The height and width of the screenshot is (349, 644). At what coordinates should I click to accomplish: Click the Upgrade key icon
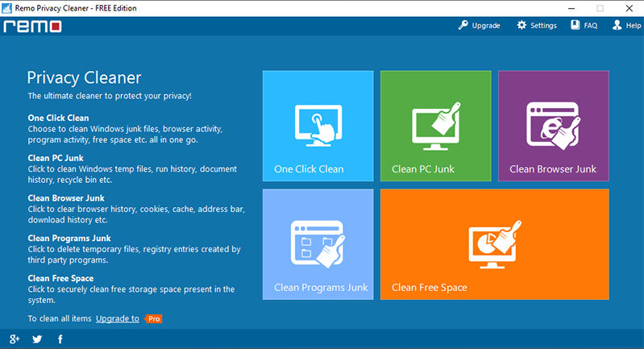(463, 26)
